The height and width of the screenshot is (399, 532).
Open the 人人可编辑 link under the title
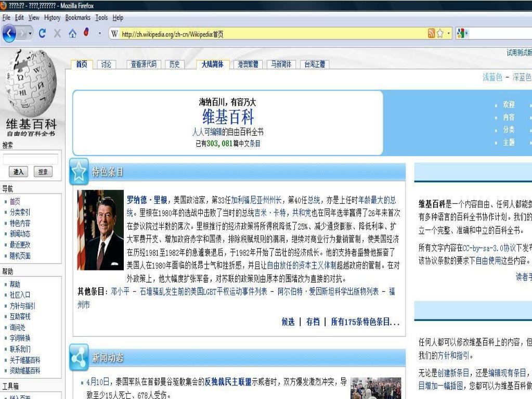coord(207,132)
